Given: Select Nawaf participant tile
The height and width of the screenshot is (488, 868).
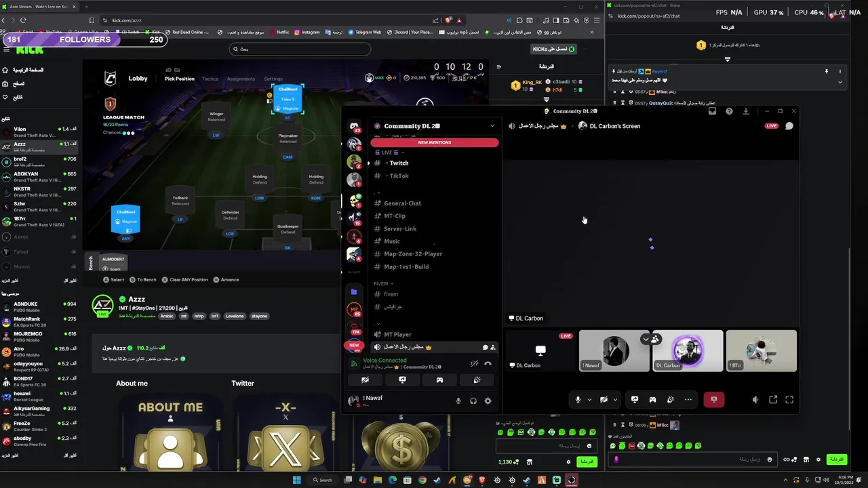Looking at the screenshot, I should pyautogui.click(x=614, y=350).
